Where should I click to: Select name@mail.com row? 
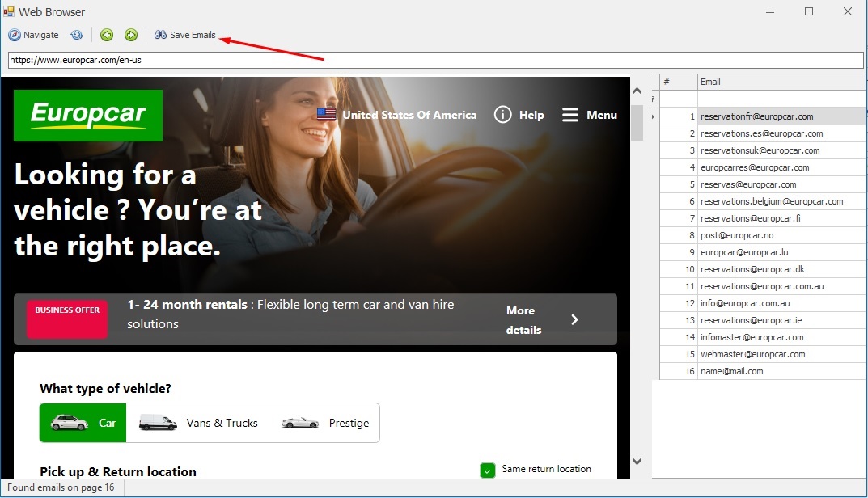763,371
